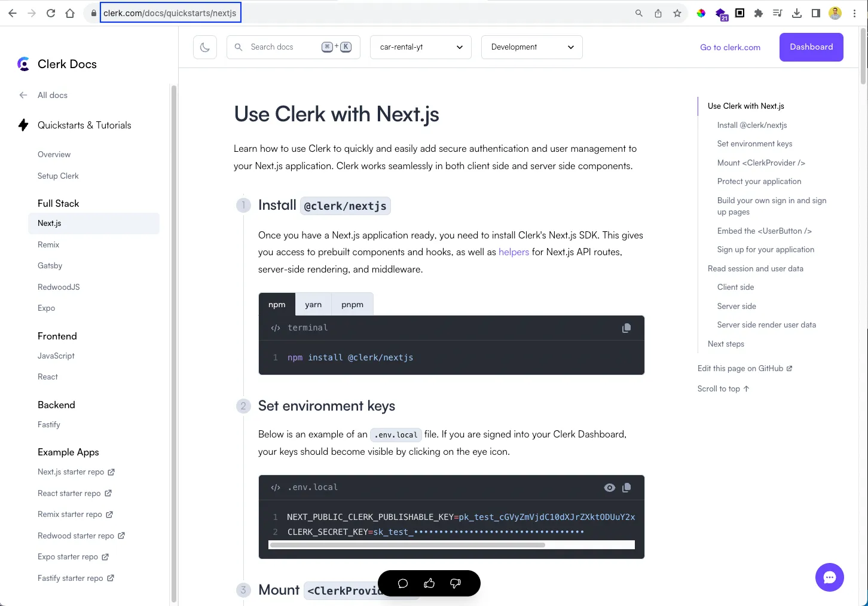Screen dimensions: 868x606
Task: Open the Expo quickstart
Action: pos(46,308)
